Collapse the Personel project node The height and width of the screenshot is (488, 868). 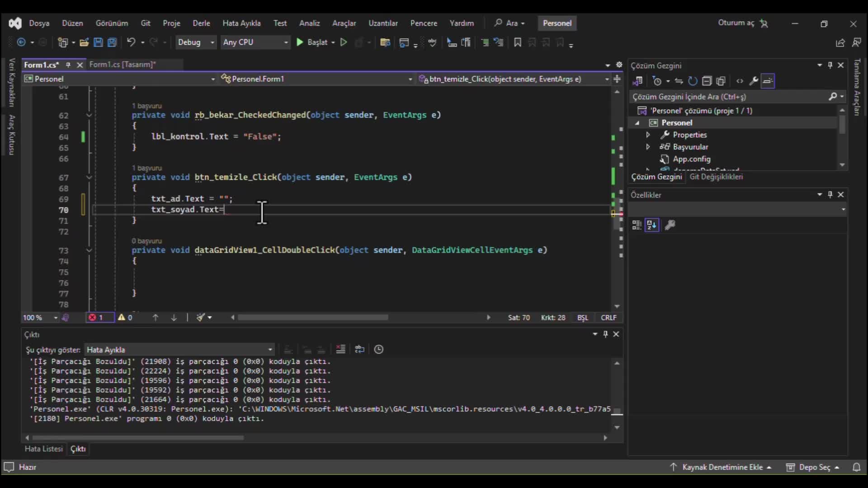click(x=637, y=123)
